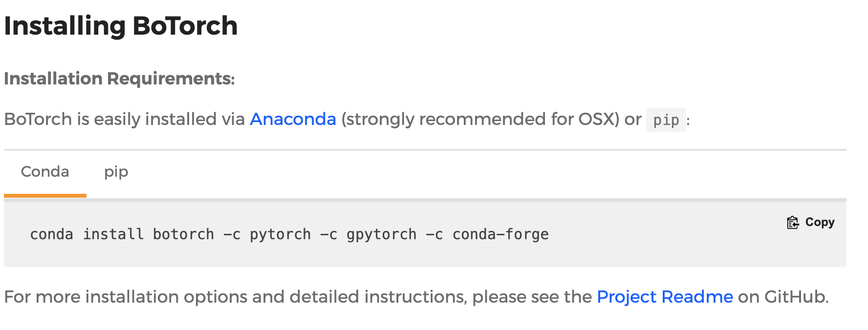Click the Installation Requirements subheading
The width and height of the screenshot is (868, 330).
[x=119, y=79]
